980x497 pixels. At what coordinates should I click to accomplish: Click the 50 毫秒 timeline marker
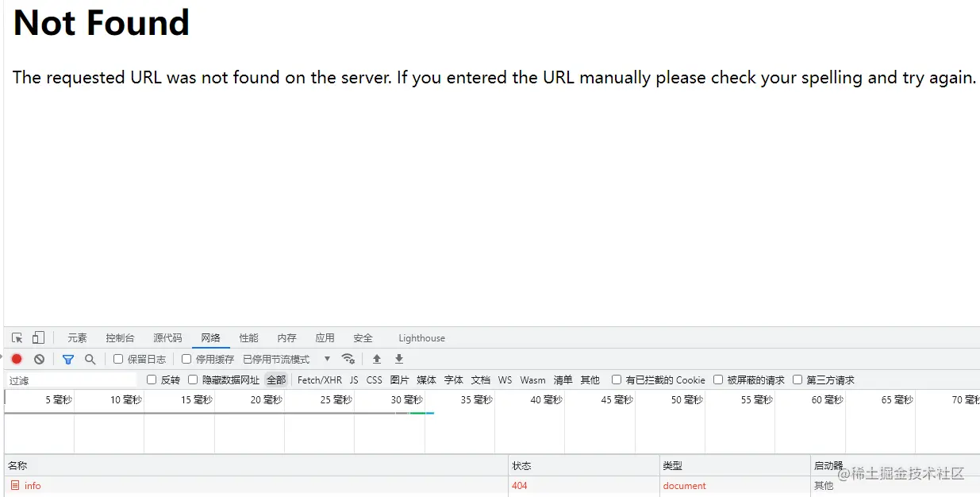687,399
